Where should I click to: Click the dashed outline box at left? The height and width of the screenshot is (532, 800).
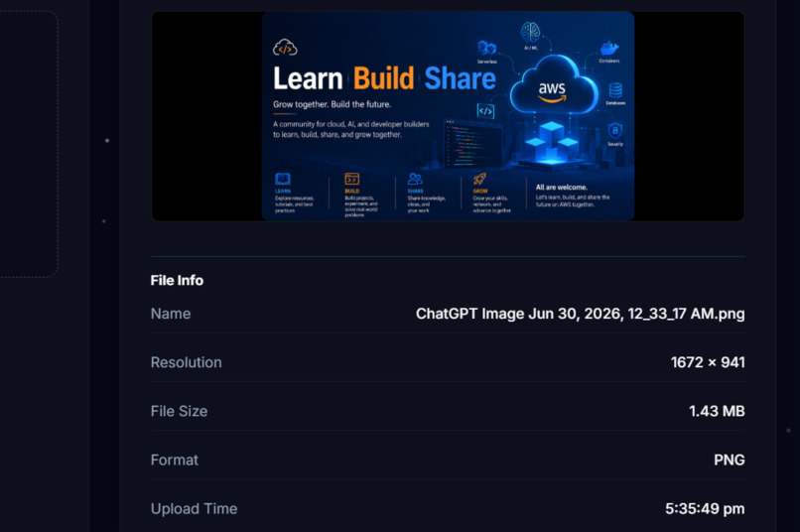28,144
